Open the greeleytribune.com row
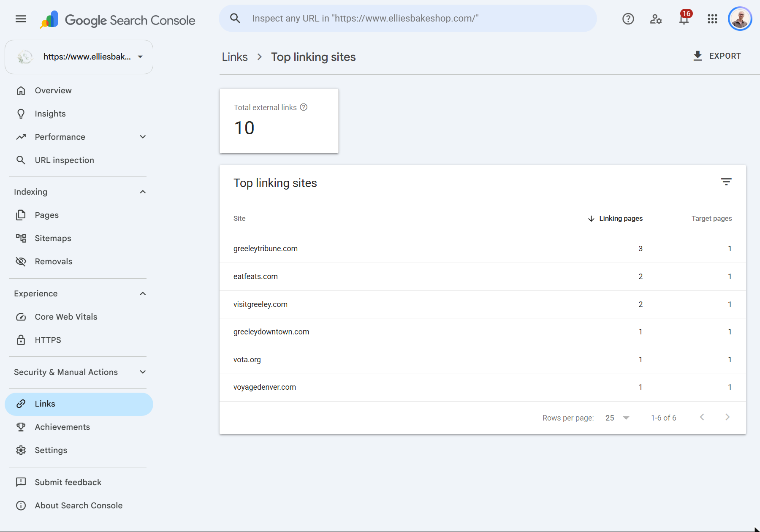 [x=483, y=249]
